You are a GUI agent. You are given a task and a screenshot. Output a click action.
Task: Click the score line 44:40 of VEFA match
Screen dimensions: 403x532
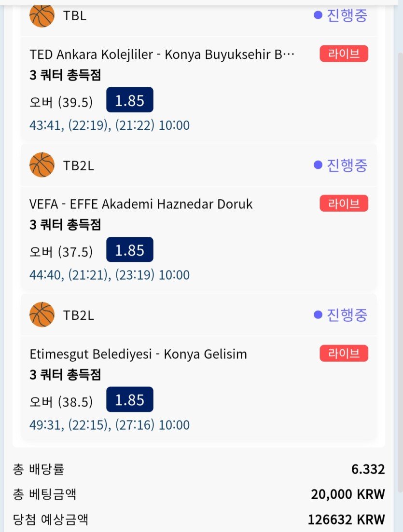pos(110,275)
